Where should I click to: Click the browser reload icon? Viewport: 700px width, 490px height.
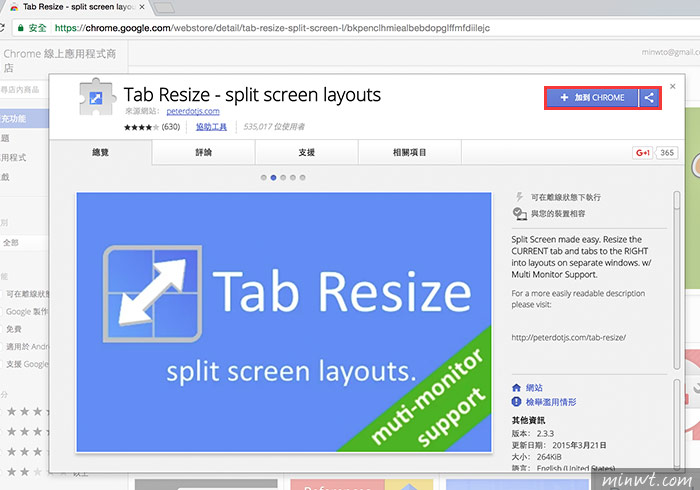pos(2,28)
